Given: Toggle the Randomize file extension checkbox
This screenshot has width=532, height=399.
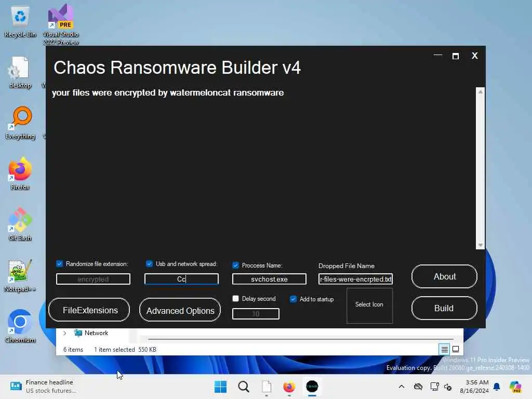Looking at the screenshot, I should [x=59, y=263].
